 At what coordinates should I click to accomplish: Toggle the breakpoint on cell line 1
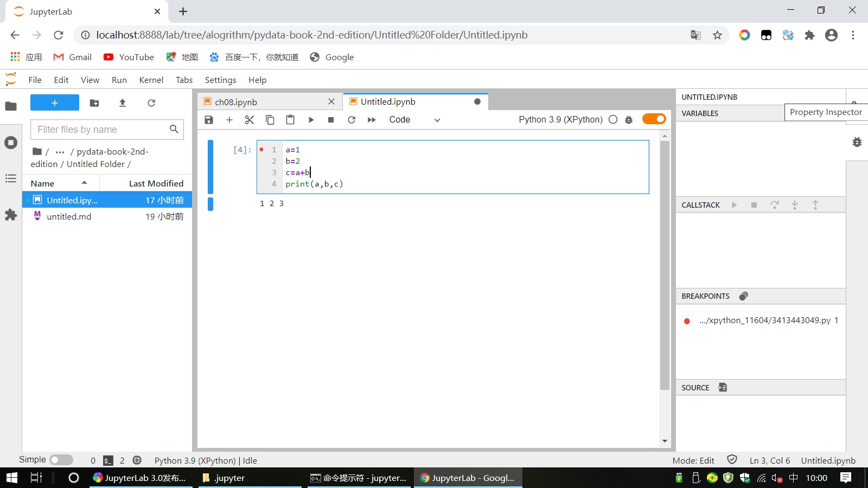[x=262, y=150]
